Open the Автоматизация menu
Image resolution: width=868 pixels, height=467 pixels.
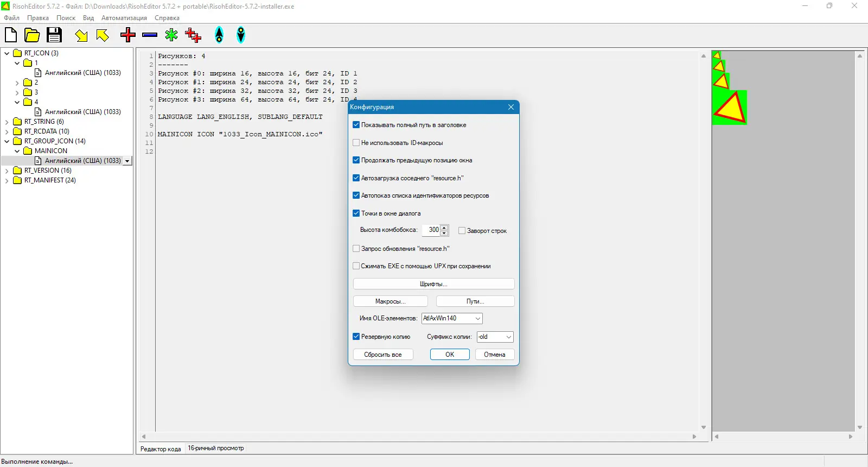124,18
